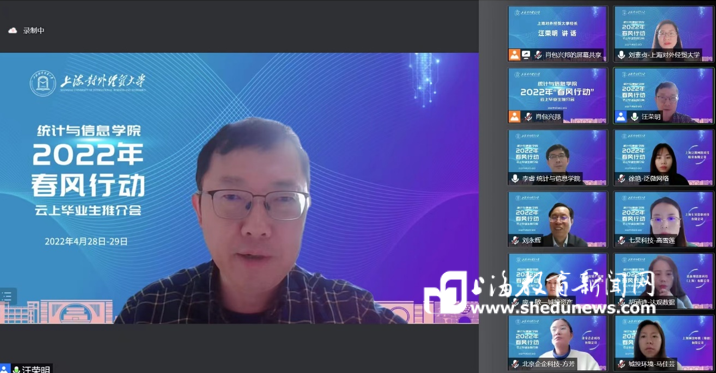Click the 录制中 recording status label
716x373 pixels.
(x=34, y=31)
